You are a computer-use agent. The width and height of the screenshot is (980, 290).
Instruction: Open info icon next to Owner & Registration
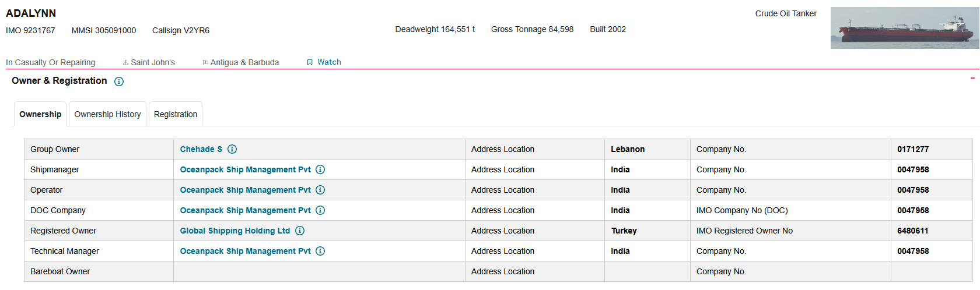(x=119, y=82)
